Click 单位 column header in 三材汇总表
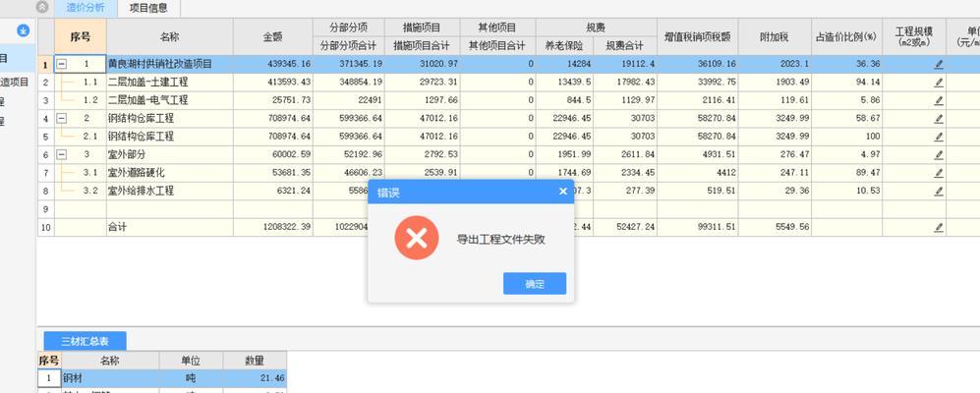 [191, 361]
